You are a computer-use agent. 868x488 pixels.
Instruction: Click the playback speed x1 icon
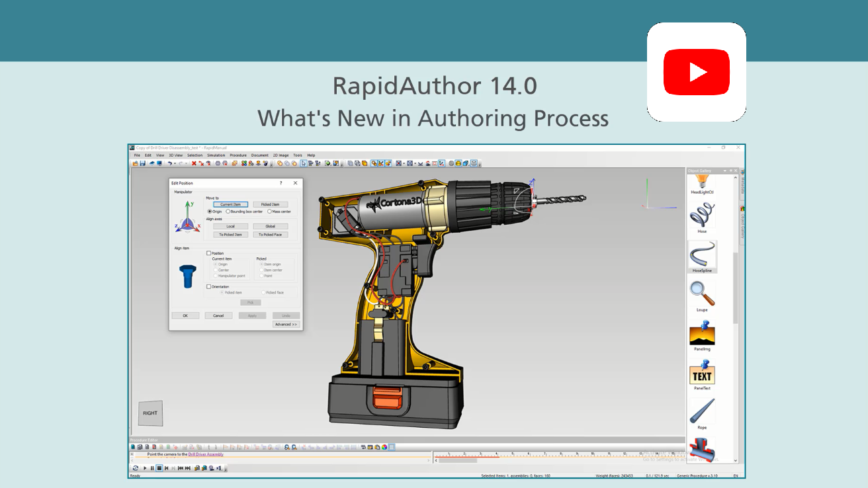[219, 468]
